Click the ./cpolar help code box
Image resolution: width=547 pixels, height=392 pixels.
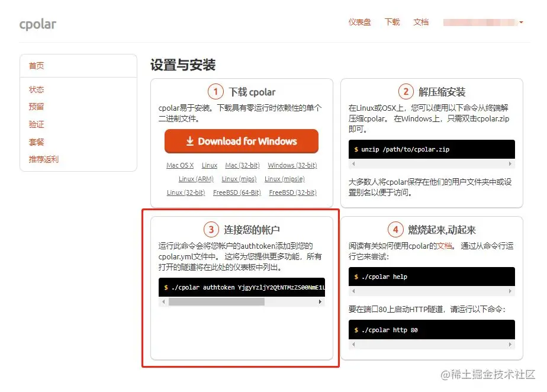point(432,277)
